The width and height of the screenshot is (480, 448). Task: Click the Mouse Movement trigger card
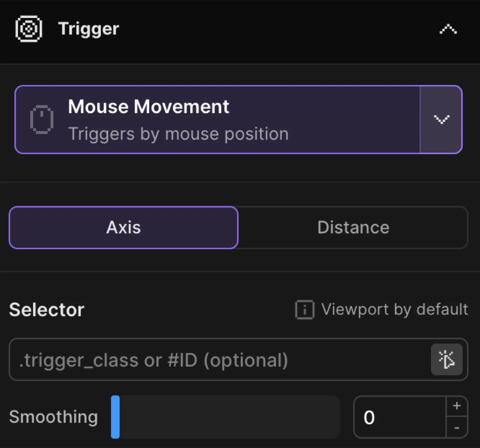click(218, 119)
